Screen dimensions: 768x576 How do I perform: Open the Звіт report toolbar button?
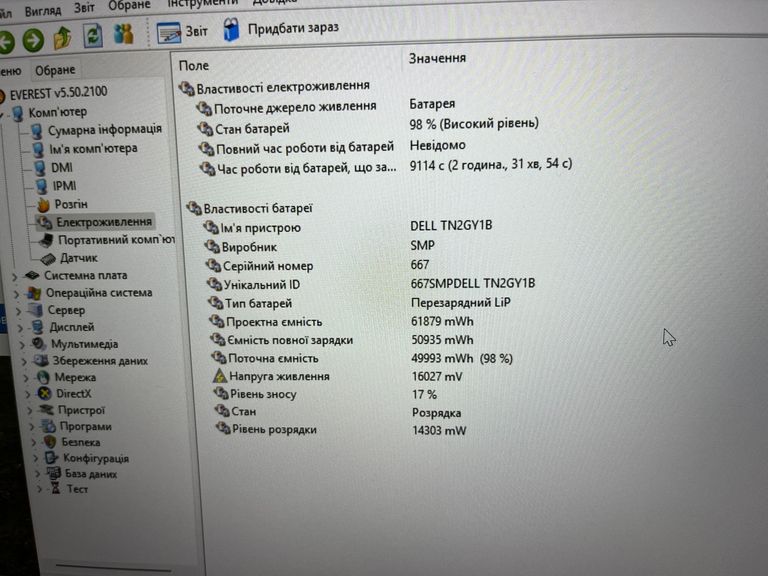tap(182, 32)
